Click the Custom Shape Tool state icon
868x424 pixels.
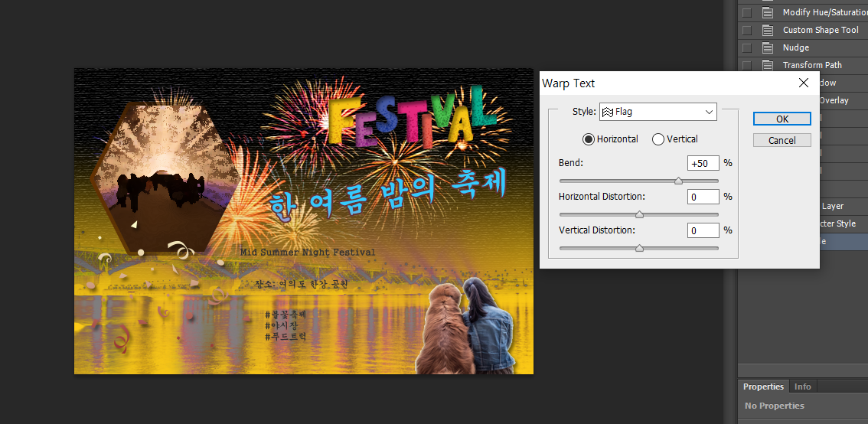[768, 31]
